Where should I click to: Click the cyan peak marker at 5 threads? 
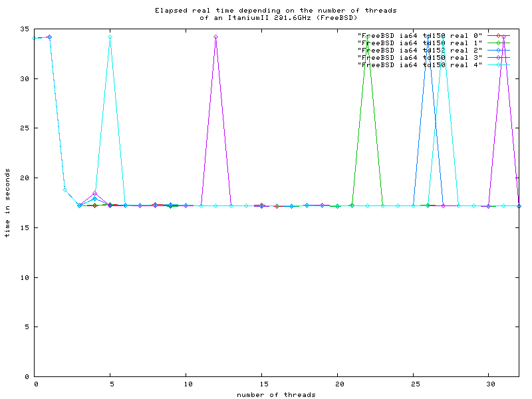110,37
